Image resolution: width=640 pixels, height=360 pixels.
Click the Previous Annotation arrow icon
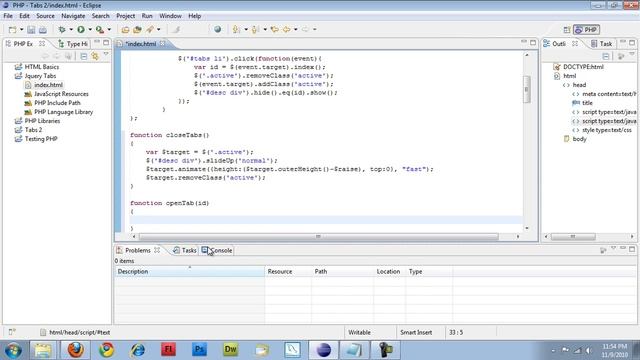pos(255,29)
